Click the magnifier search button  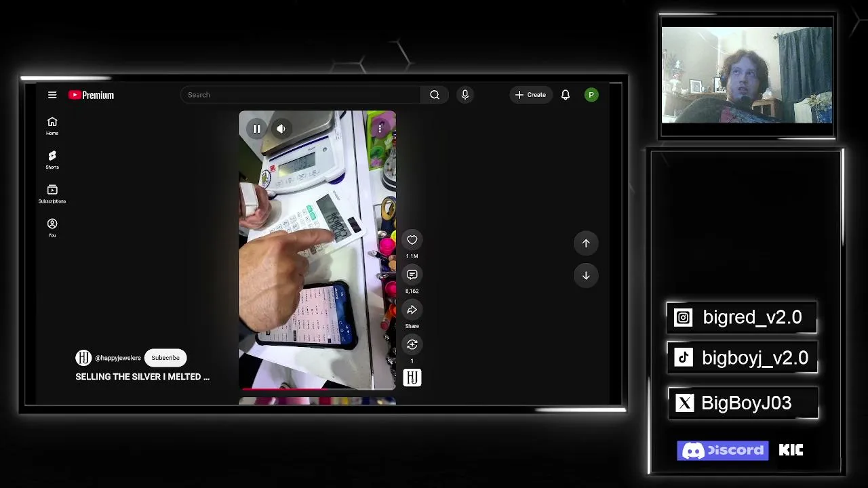click(x=435, y=95)
